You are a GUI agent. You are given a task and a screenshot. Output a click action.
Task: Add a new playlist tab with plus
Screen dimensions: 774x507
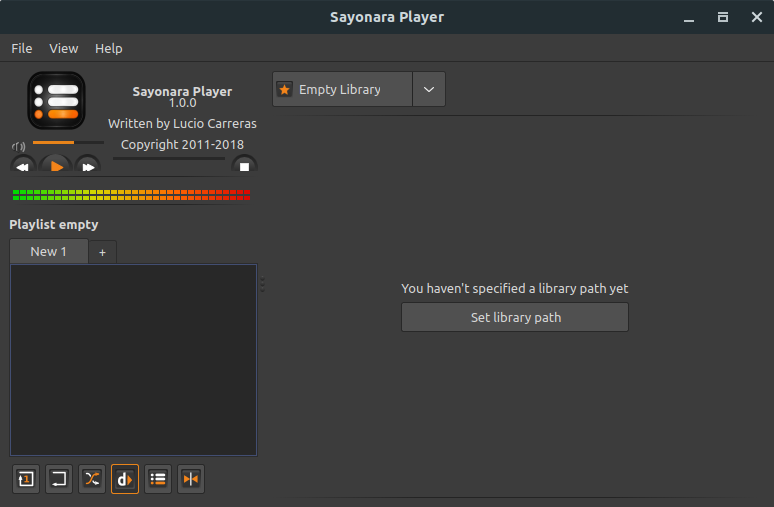pyautogui.click(x=102, y=252)
